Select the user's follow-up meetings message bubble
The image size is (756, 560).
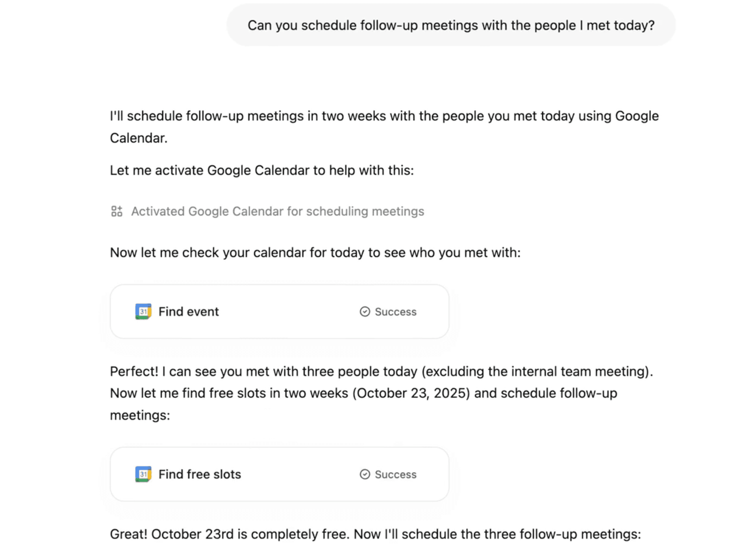[x=450, y=25]
